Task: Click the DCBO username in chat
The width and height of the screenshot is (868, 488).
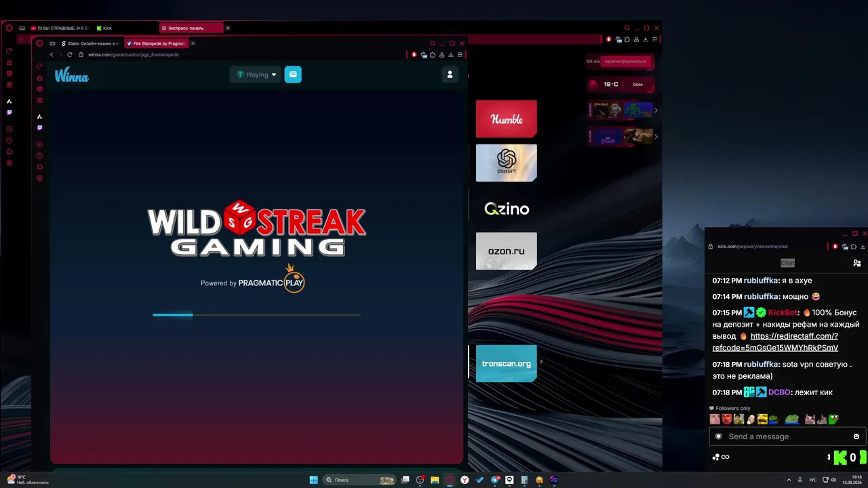Action: 779,392
